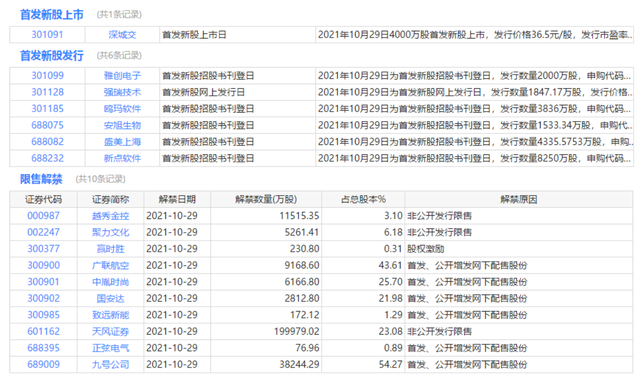The height and width of the screenshot is (376, 640).
Task: Select the 首发新股发行 section heading
Action: (x=52, y=56)
